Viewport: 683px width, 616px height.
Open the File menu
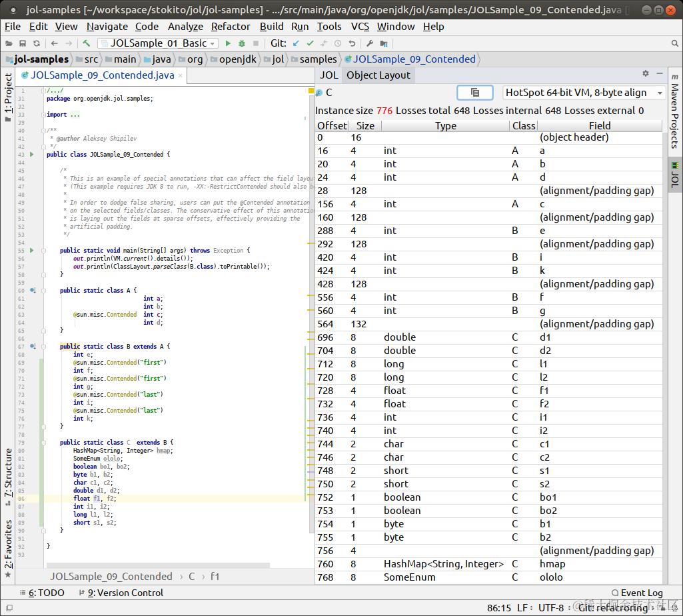click(x=13, y=27)
